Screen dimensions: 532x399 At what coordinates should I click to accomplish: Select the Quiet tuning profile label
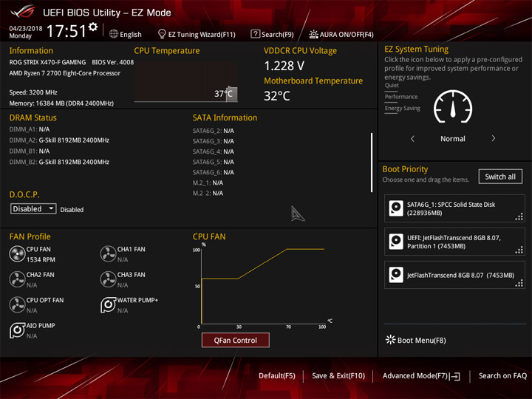pos(392,85)
